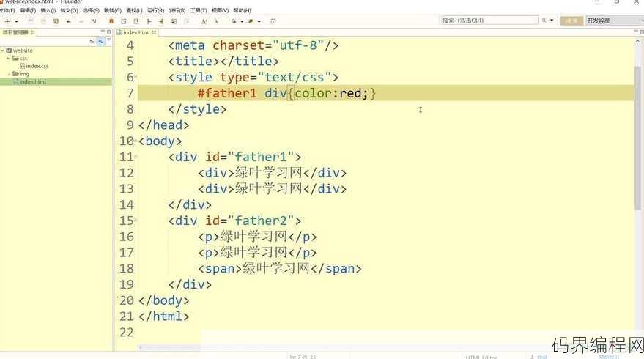Open the 文件(F) menu
644x359 pixels.
7,10
